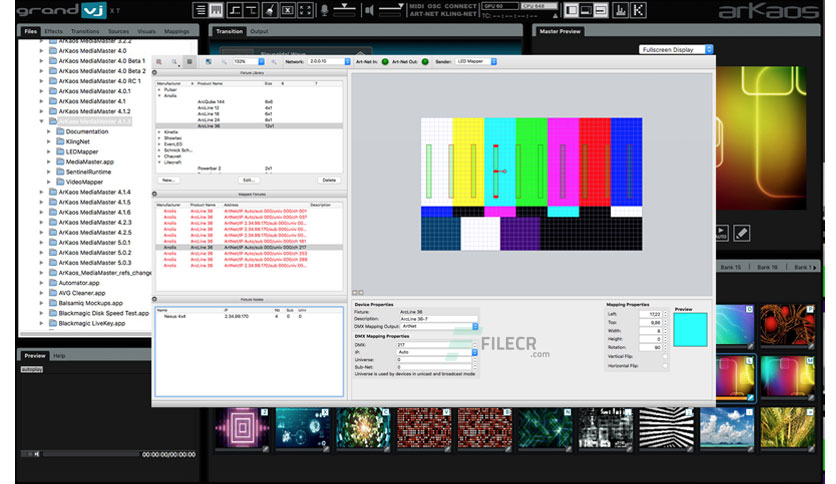The image size is (836, 484).
Task: Select the LEDMapper folder
Action: pos(82,152)
